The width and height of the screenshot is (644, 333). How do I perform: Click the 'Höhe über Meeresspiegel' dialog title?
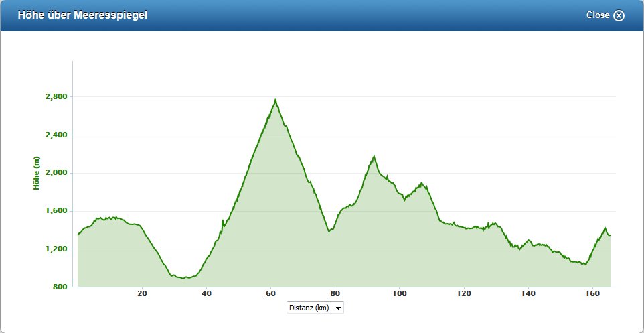coord(82,15)
